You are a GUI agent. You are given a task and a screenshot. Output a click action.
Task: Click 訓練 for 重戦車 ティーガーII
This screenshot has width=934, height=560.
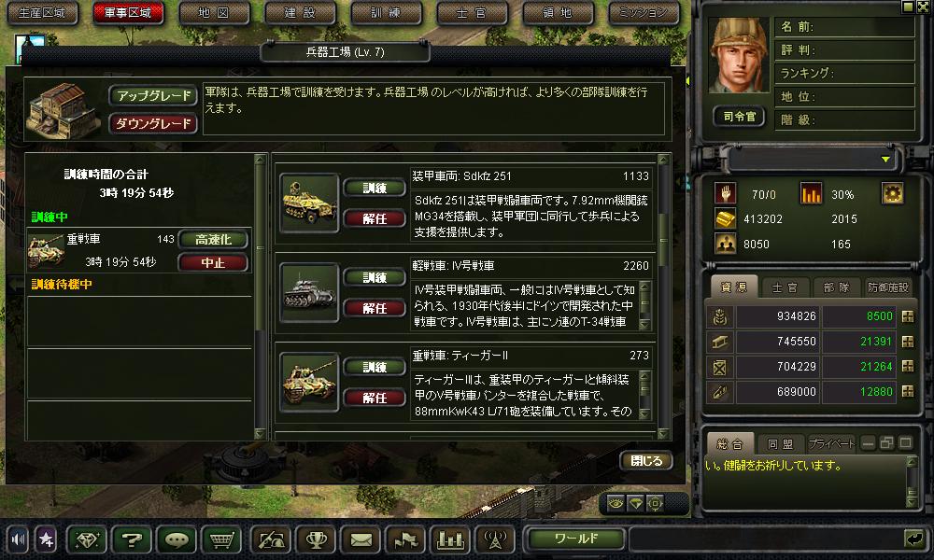click(x=375, y=367)
